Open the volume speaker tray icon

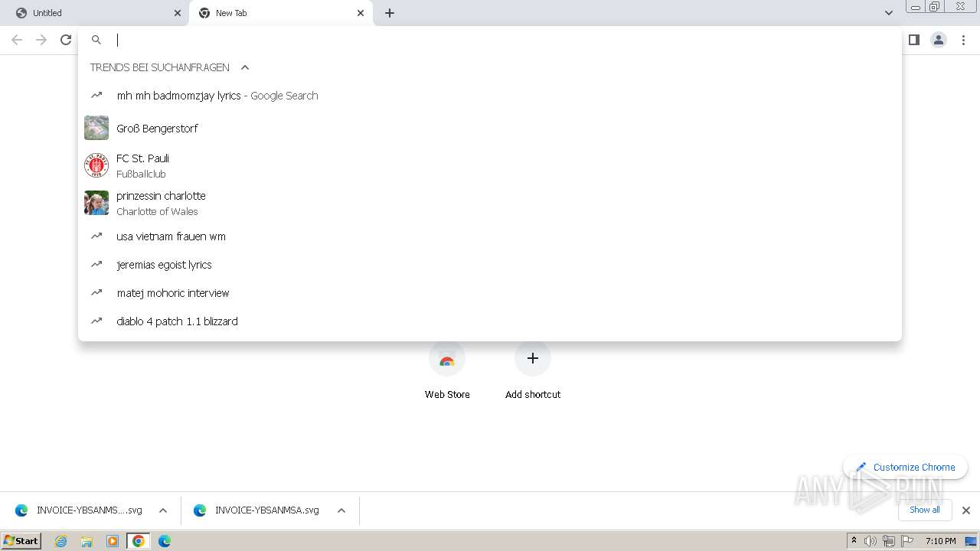pyautogui.click(x=871, y=541)
